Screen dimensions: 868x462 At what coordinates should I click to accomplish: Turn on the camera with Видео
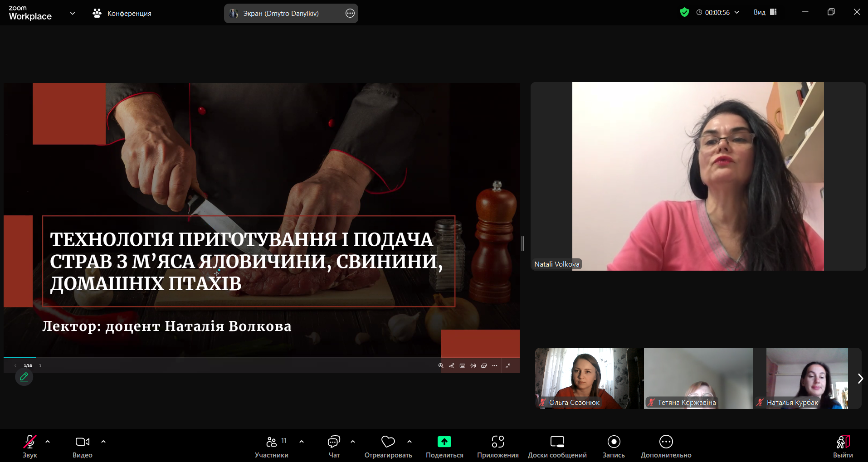coord(82,442)
